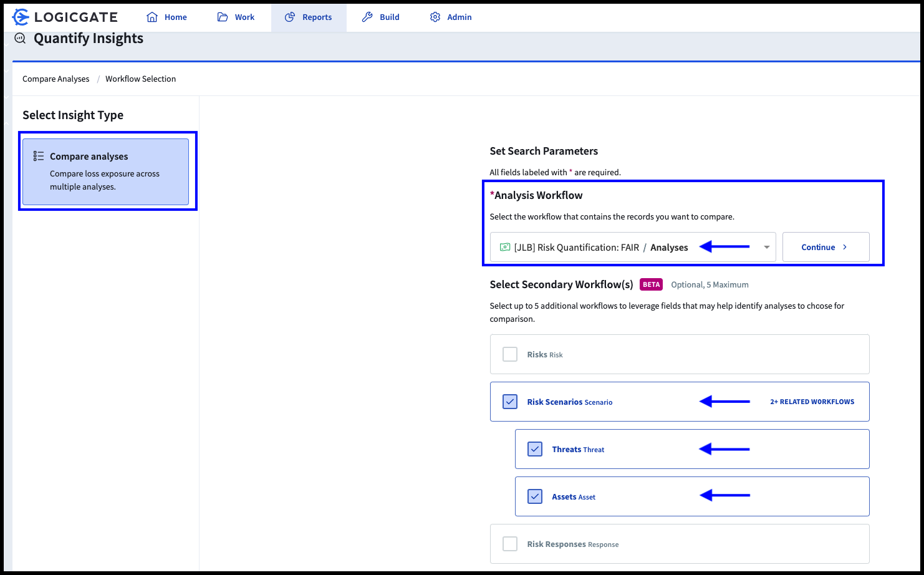Click the Home house icon
This screenshot has width=924, height=575.
(152, 17)
